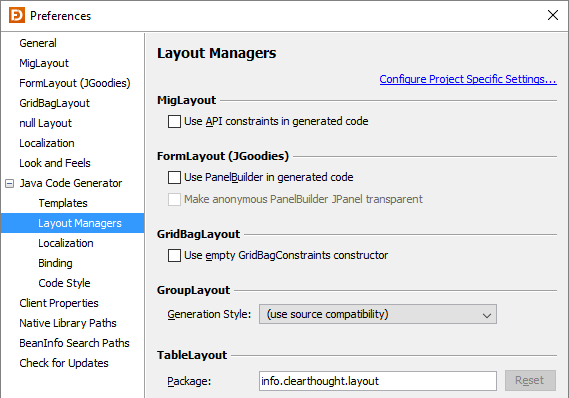Screen dimensions: 569x398
Task: Open top-level Localization preferences
Action: click(47, 143)
